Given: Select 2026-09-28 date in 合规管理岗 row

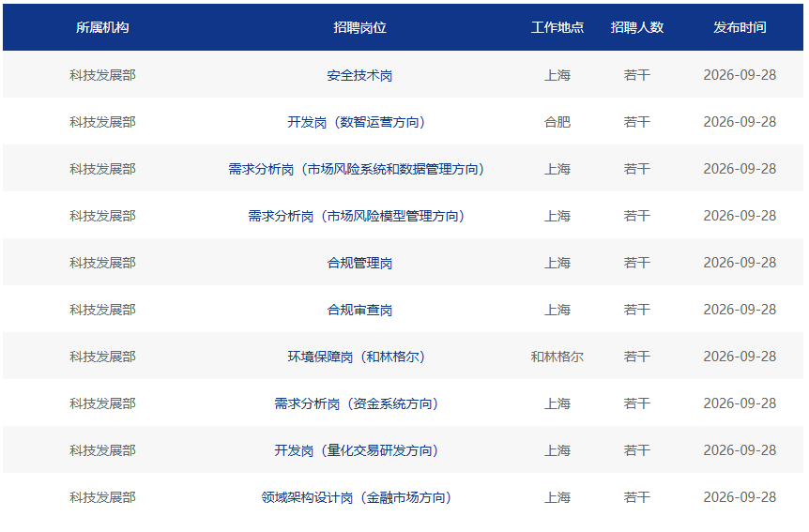Looking at the screenshot, I should (x=740, y=263).
